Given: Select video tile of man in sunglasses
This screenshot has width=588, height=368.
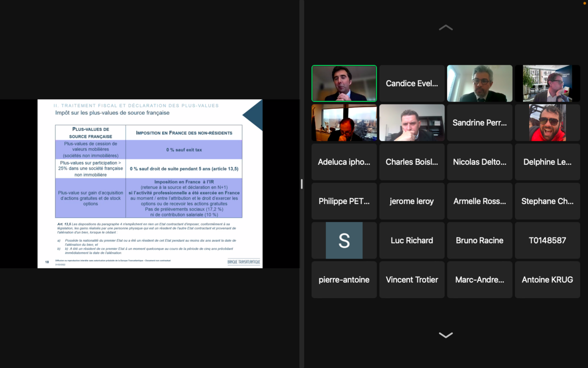Looking at the screenshot, I should (547, 123).
